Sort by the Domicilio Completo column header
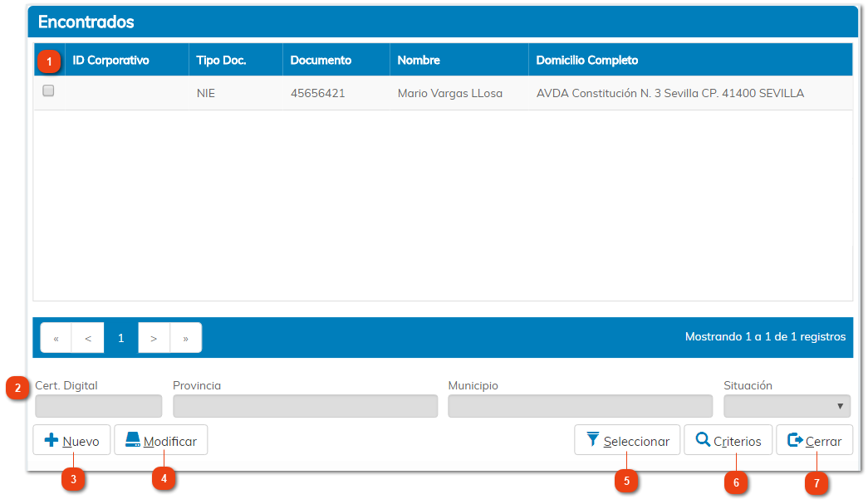Screen dimensions: 868x504 [x=586, y=61]
